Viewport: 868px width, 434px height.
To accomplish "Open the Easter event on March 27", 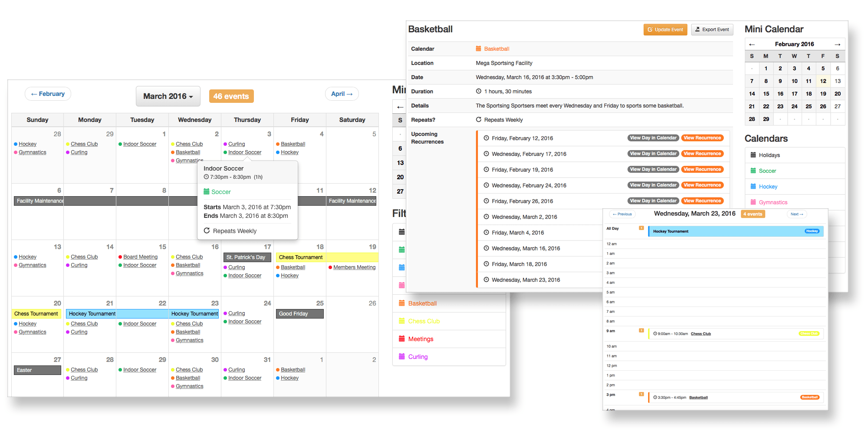I will click(37, 370).
